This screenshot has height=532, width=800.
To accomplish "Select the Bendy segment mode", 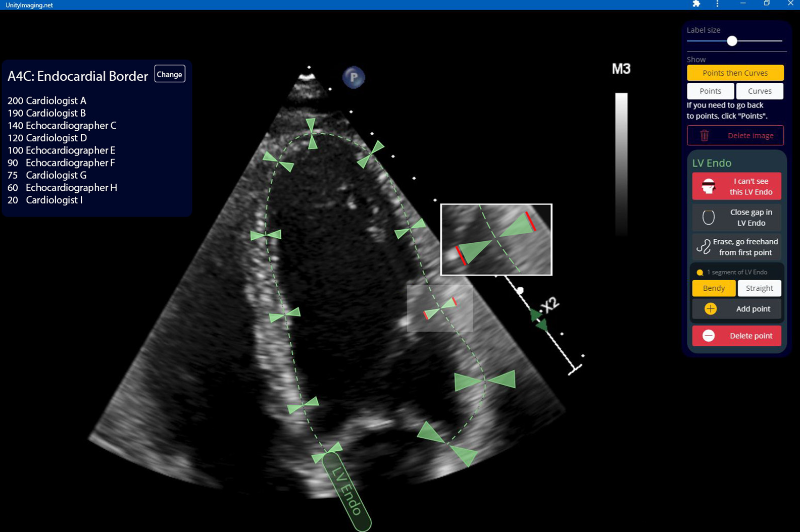I will tap(714, 288).
